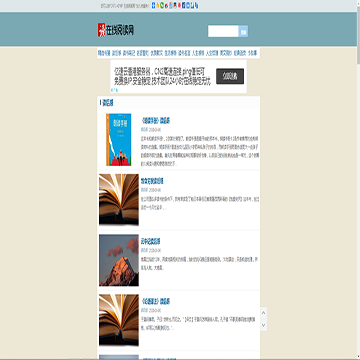Click the green WeChat share icon
Screen dimensions: 360x360
[162, 5]
